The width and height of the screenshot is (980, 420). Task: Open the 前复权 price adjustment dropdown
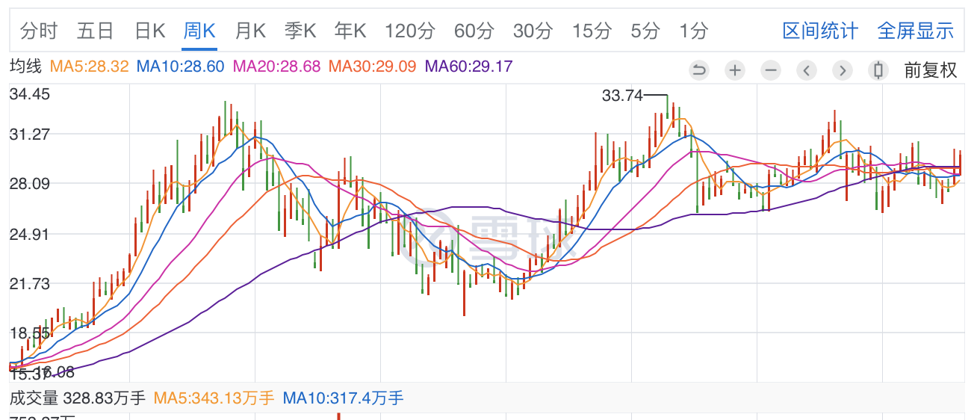coord(930,70)
